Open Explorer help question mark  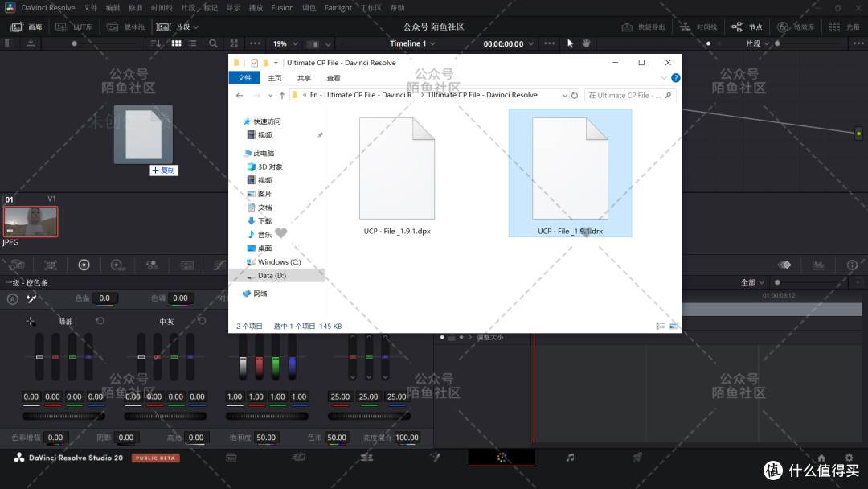pyautogui.click(x=675, y=78)
